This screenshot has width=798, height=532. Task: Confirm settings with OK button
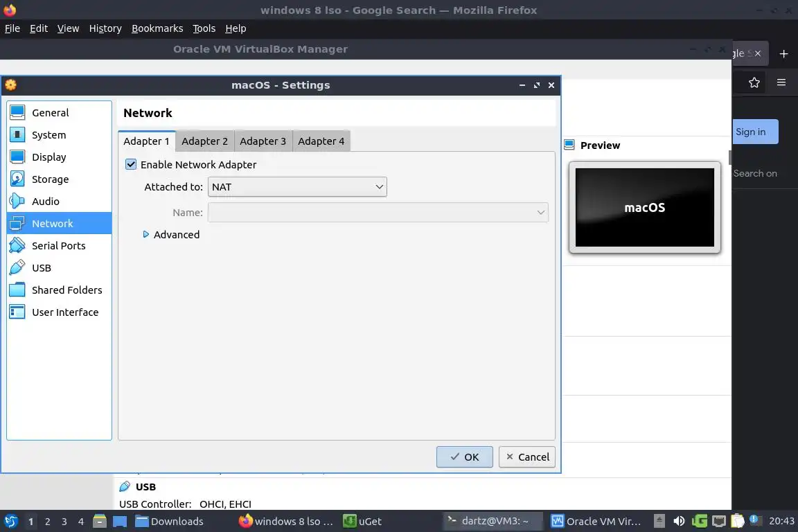click(x=464, y=457)
